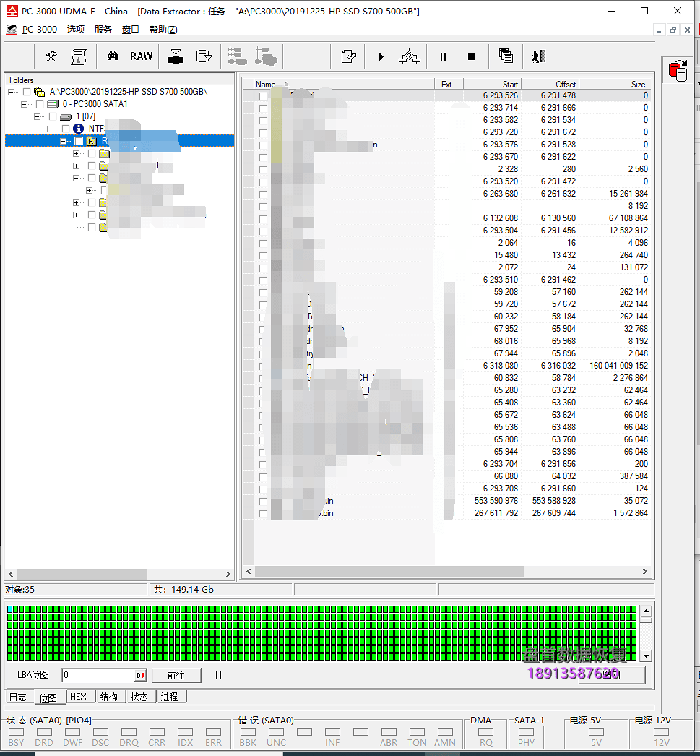Tick the checkbox for partition 1 [07]
This screenshot has width=700, height=756.
pos(53,116)
